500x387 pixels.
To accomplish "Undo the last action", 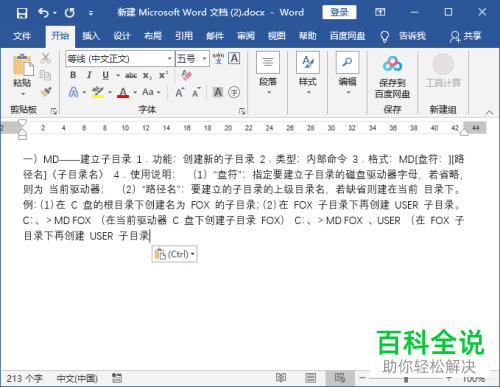I will click(43, 13).
